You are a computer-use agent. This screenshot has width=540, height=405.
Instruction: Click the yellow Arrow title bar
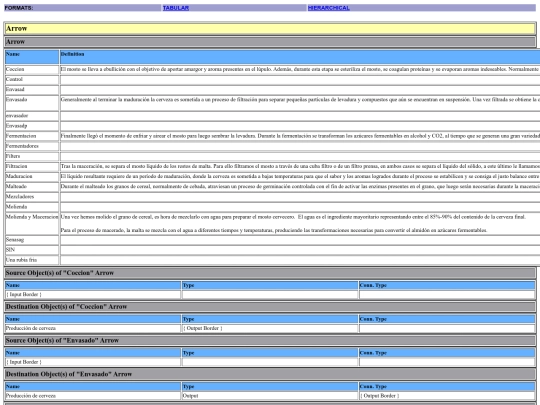270,29
